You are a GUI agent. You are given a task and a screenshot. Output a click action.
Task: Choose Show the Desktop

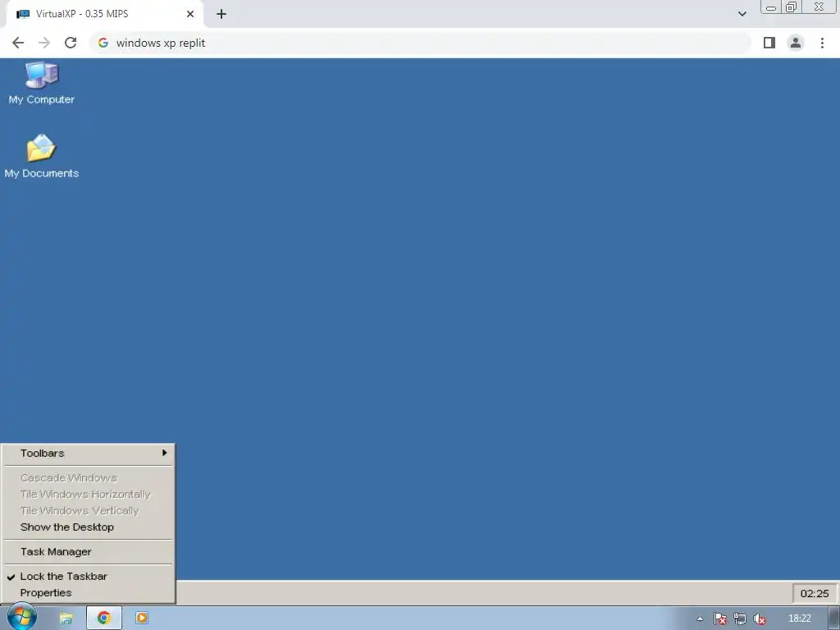tap(89, 527)
